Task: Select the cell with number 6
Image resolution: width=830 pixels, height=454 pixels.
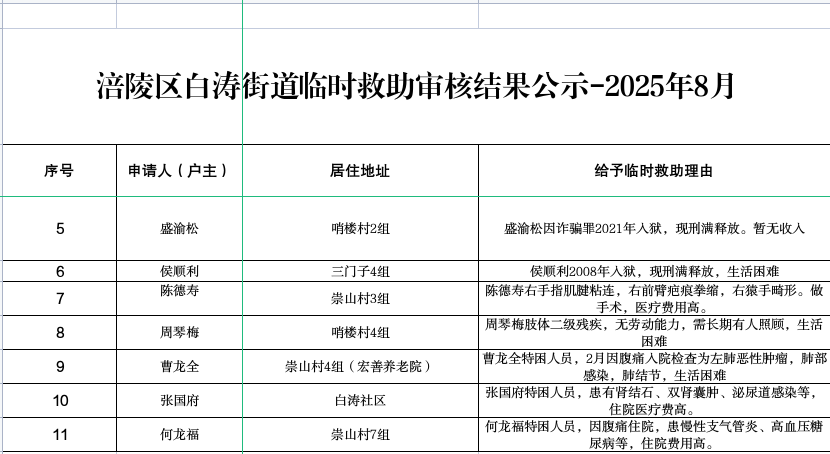Action: click(59, 271)
